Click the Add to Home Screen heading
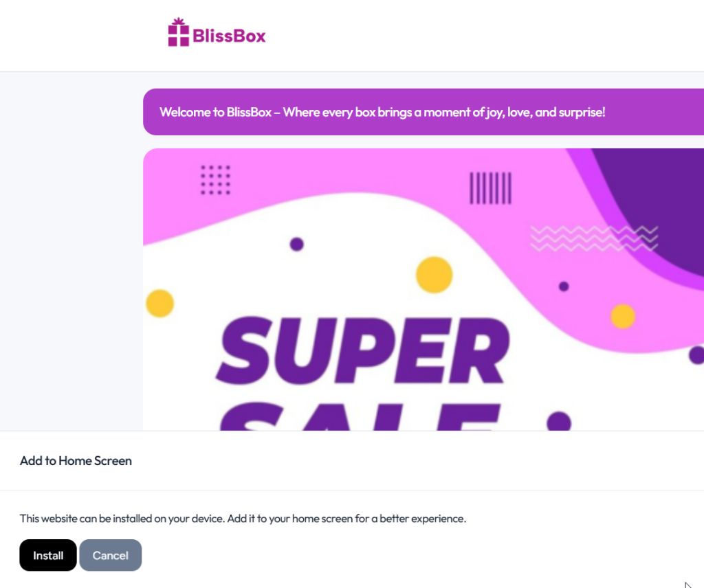The height and width of the screenshot is (588, 704). point(76,461)
